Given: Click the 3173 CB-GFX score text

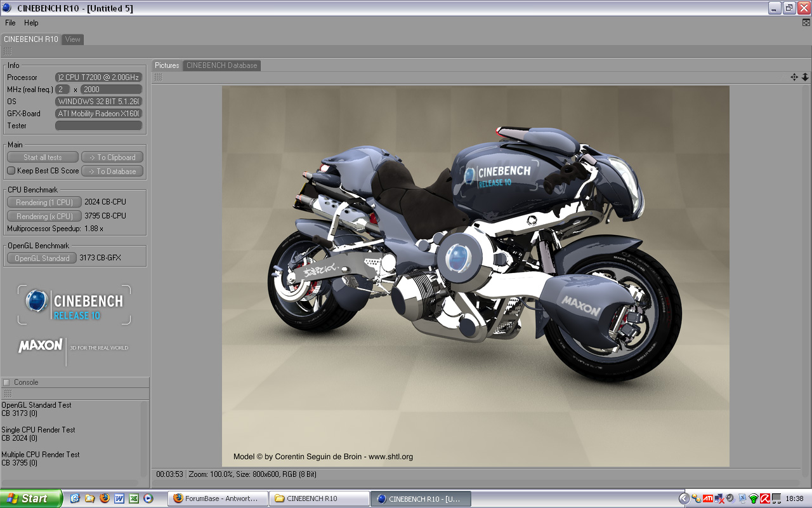Looking at the screenshot, I should (100, 258).
